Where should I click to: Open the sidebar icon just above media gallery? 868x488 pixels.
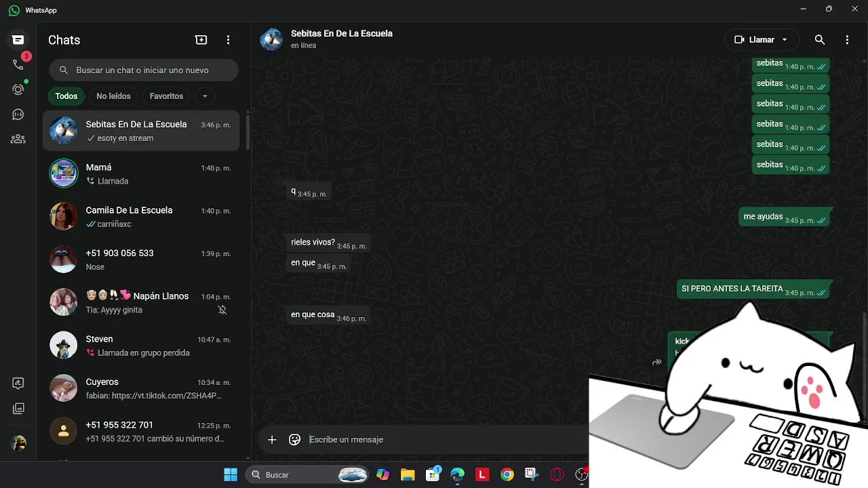(18, 384)
